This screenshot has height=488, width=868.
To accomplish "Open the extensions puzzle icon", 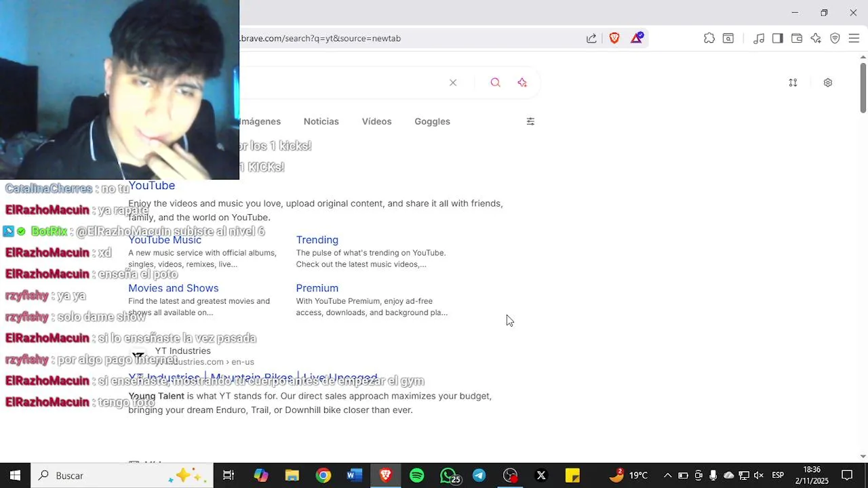I will pos(709,39).
